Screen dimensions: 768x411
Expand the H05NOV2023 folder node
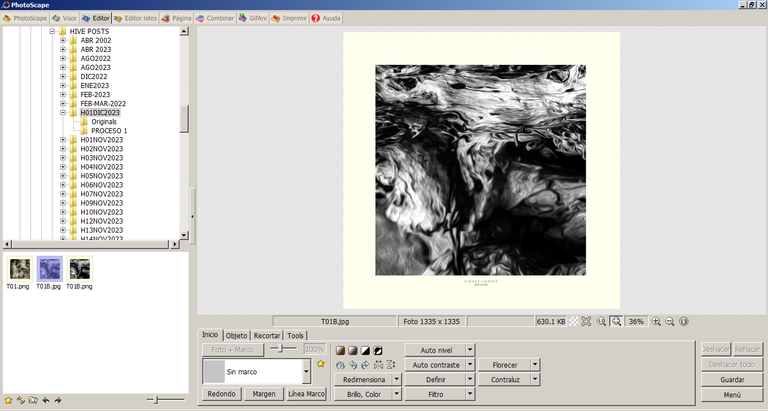pos(63,176)
